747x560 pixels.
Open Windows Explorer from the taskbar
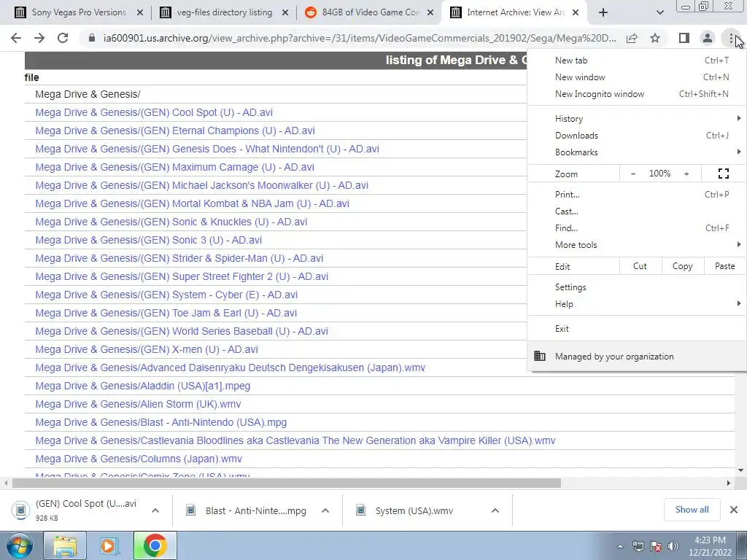click(x=65, y=545)
